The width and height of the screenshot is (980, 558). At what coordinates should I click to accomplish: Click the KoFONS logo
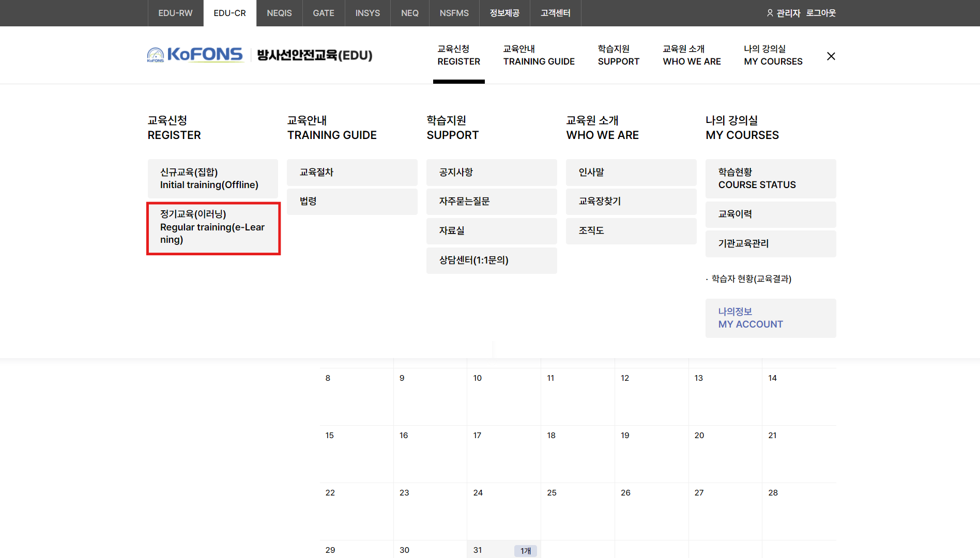(195, 55)
